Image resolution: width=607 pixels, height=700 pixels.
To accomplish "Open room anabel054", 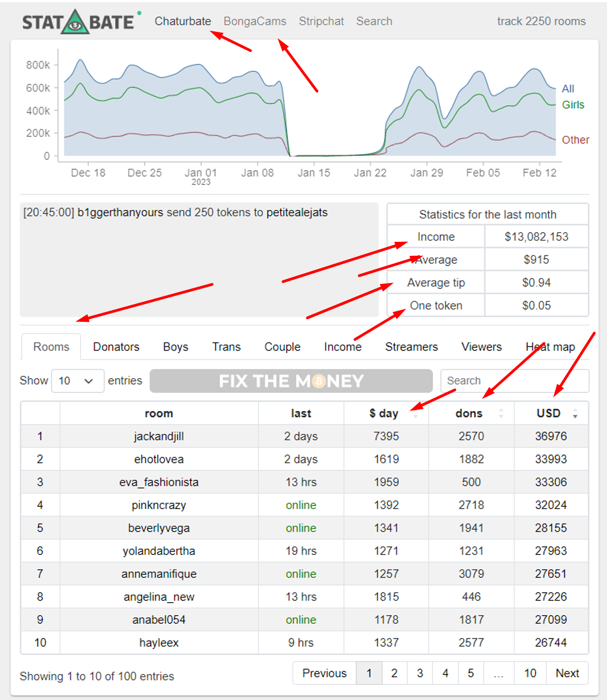I will coord(159,620).
